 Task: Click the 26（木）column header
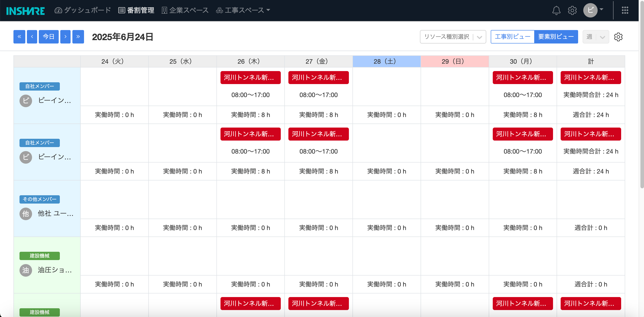click(x=251, y=62)
